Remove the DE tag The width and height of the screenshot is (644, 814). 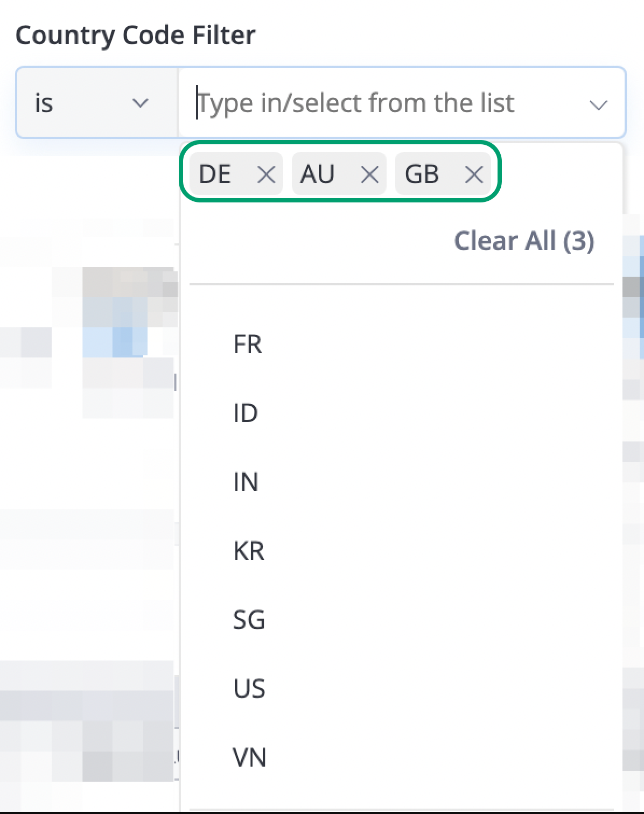click(266, 174)
